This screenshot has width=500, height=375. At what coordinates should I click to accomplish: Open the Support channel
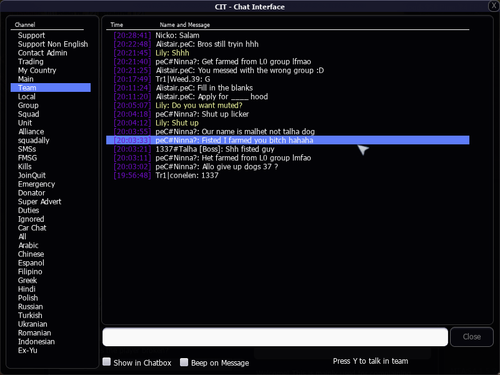[x=31, y=35]
